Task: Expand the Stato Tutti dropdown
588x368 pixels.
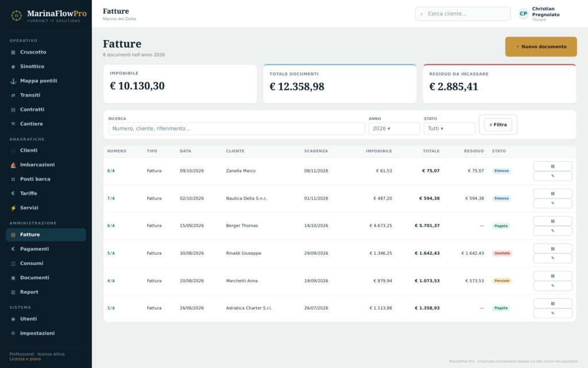Action: [449, 128]
